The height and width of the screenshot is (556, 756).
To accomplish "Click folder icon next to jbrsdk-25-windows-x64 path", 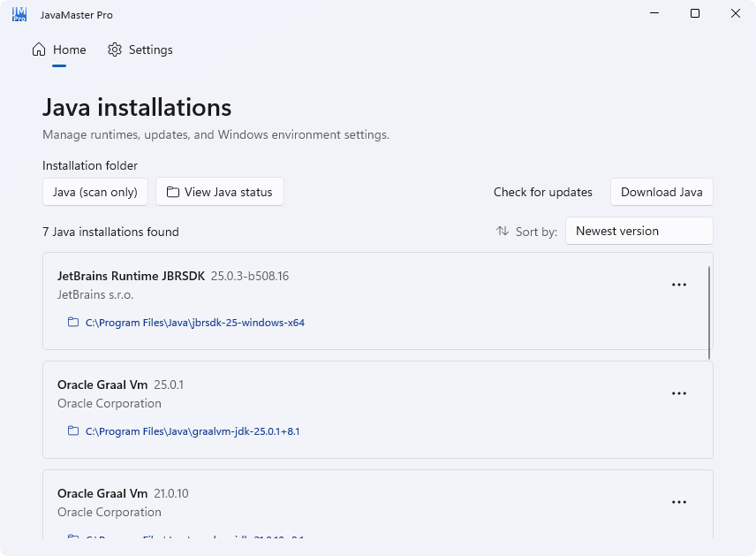I will [x=73, y=322].
